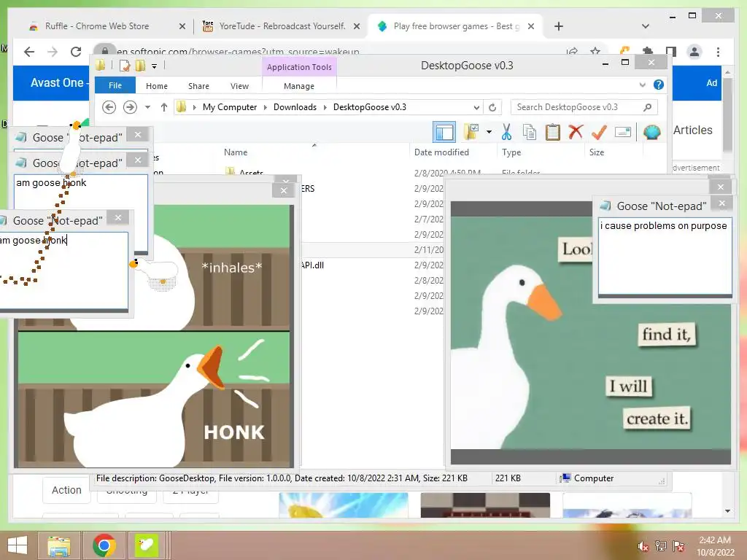Open the recent locations dropdown arrow

[x=147, y=107]
